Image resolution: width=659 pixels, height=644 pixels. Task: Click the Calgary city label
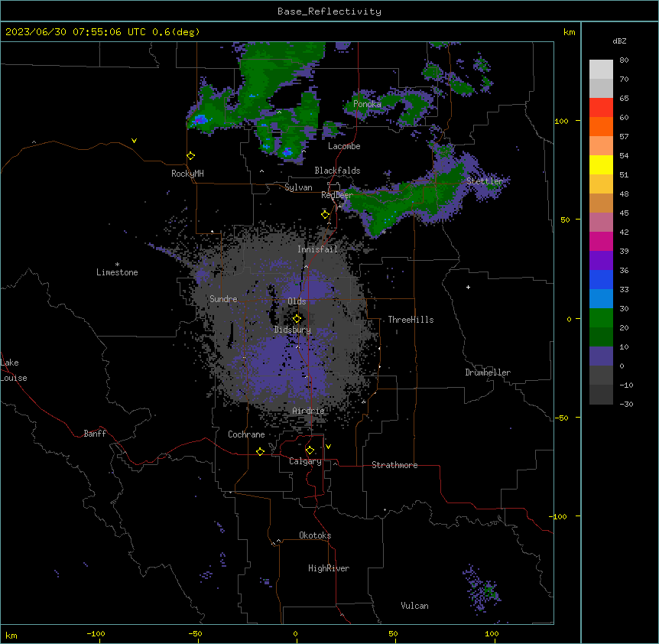coord(305,461)
